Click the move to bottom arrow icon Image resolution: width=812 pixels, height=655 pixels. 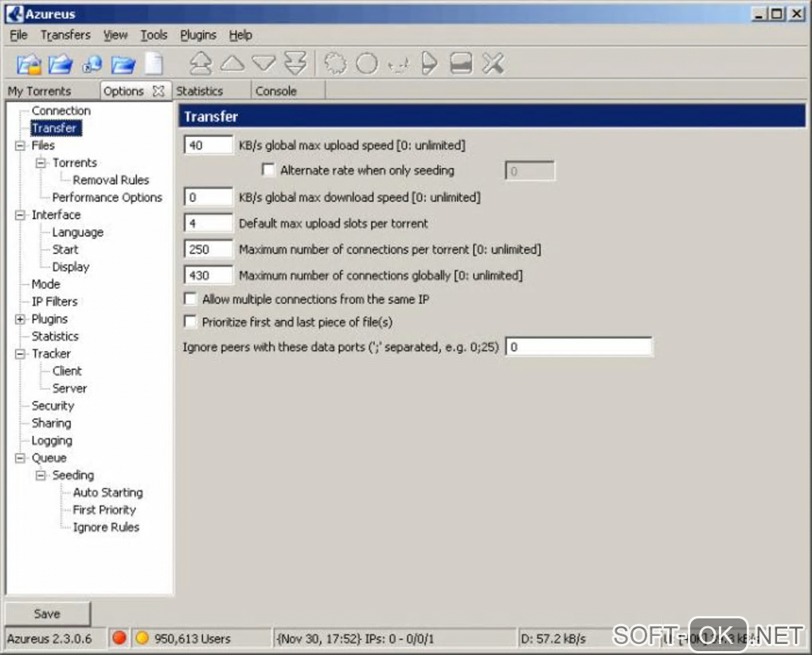pyautogui.click(x=295, y=64)
